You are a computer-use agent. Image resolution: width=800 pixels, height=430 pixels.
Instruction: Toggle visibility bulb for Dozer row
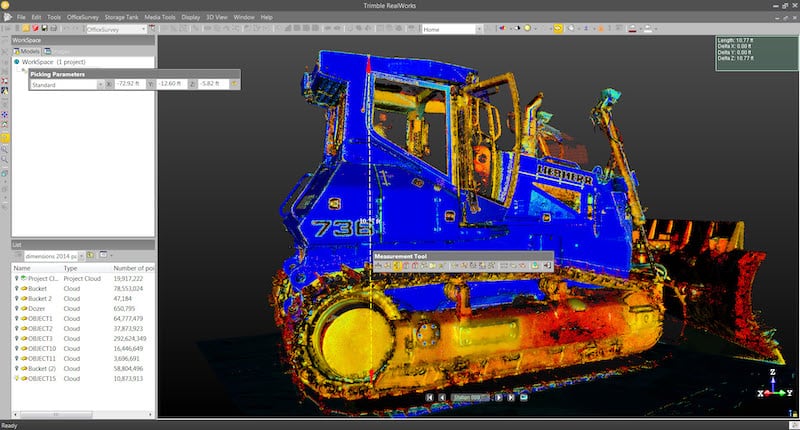pos(16,309)
